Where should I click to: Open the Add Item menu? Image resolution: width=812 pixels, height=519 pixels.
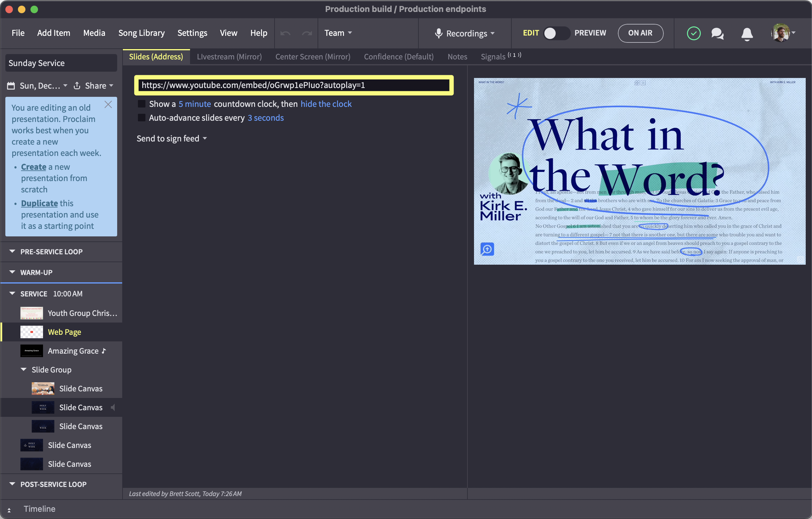54,33
